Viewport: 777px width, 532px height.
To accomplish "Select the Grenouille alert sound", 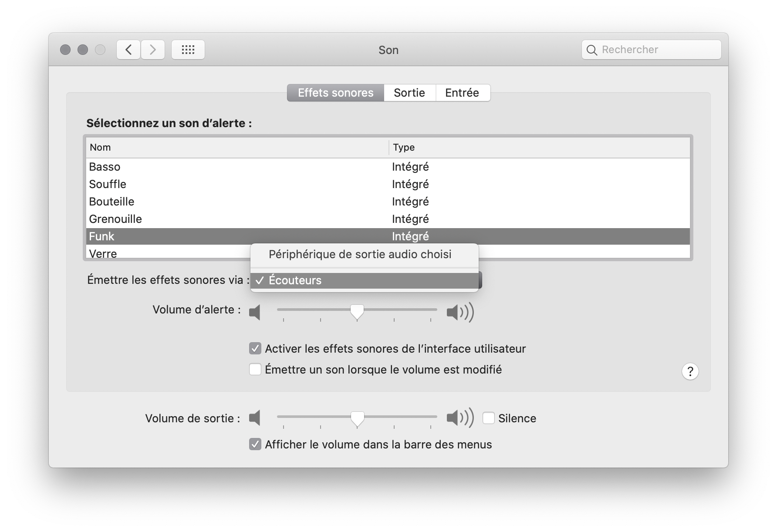I will point(388,219).
